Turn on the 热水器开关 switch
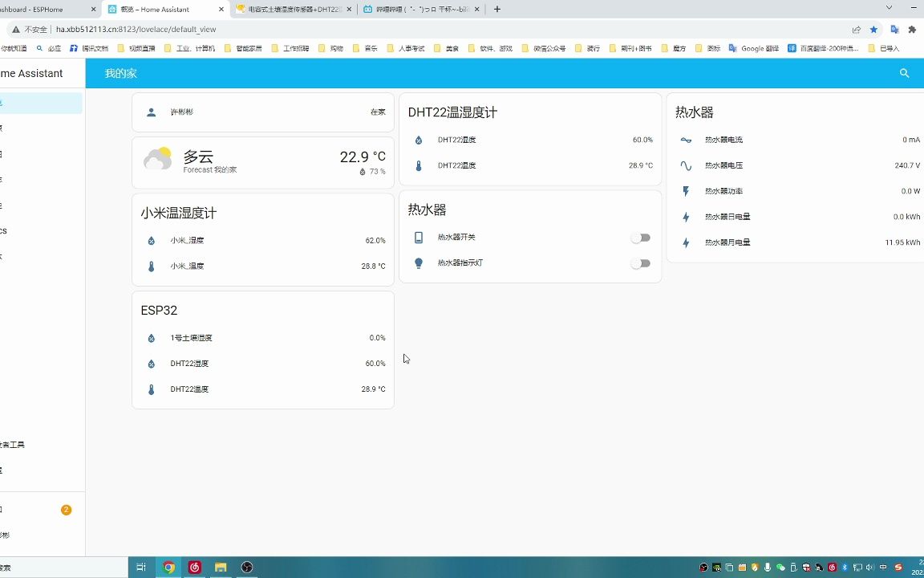The image size is (924, 578). click(x=640, y=237)
